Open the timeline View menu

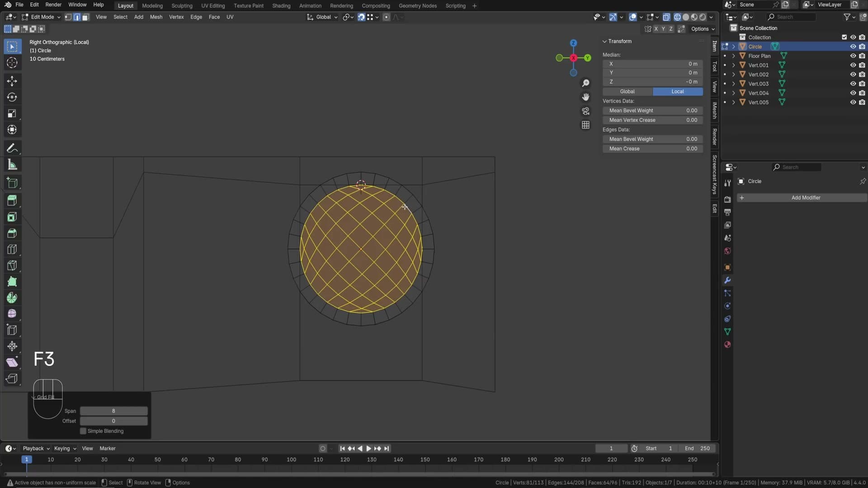click(x=87, y=449)
